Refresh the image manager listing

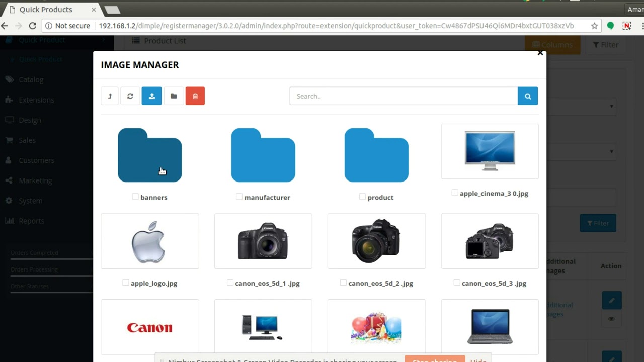click(x=130, y=96)
